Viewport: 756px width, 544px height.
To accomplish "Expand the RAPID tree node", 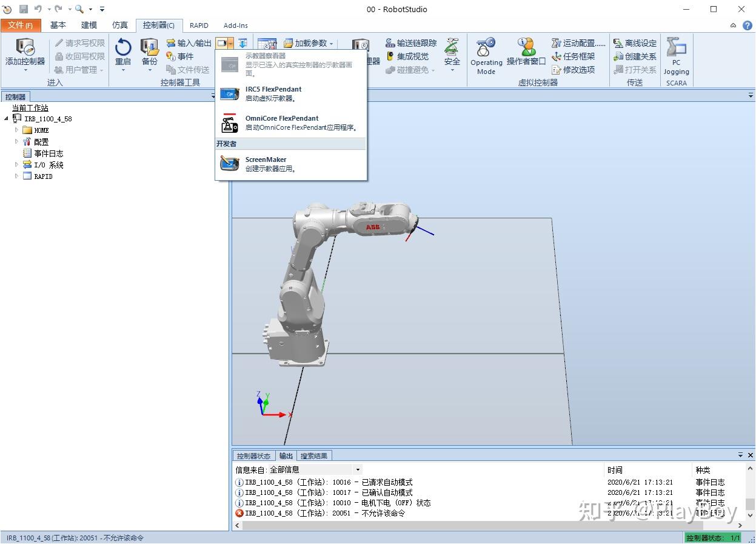I will pos(17,176).
